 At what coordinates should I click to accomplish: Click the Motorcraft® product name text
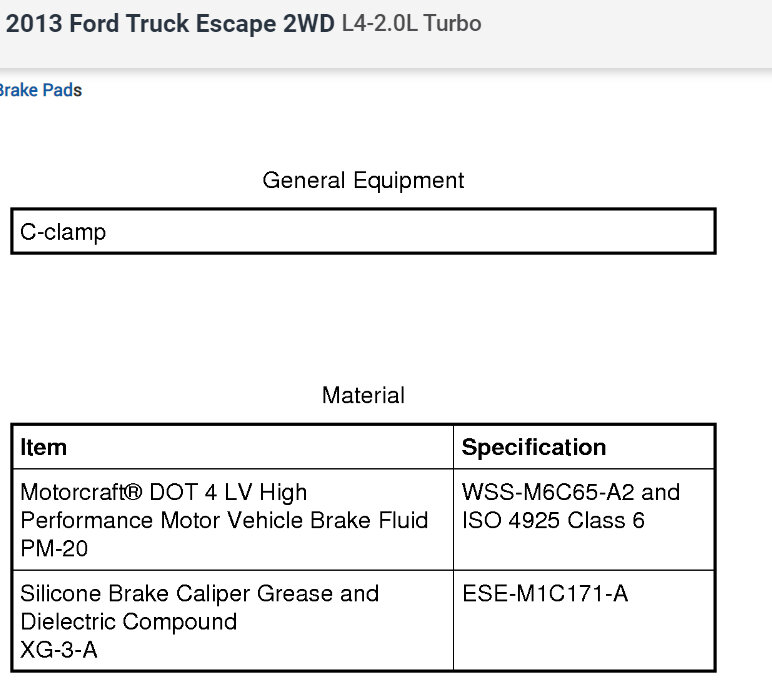click(82, 492)
